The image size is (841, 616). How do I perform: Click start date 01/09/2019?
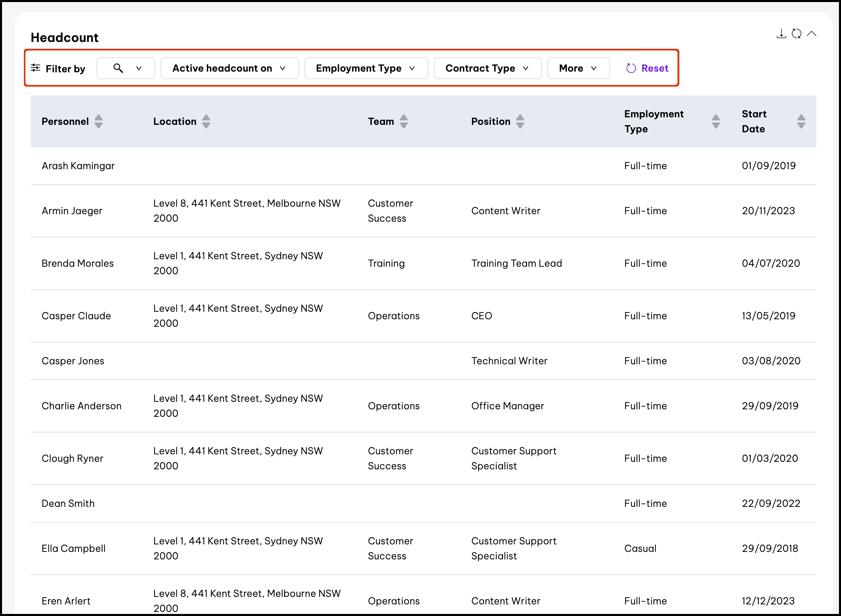coord(769,166)
